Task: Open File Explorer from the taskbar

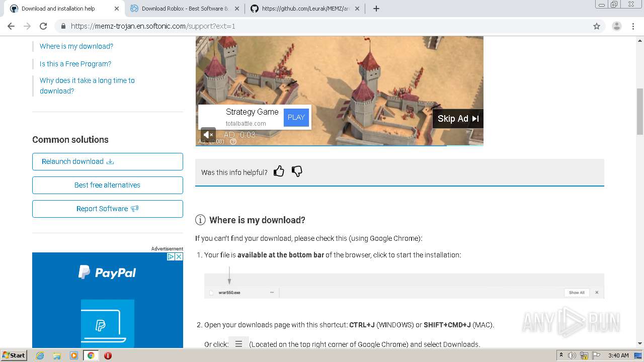Action: coord(57,355)
